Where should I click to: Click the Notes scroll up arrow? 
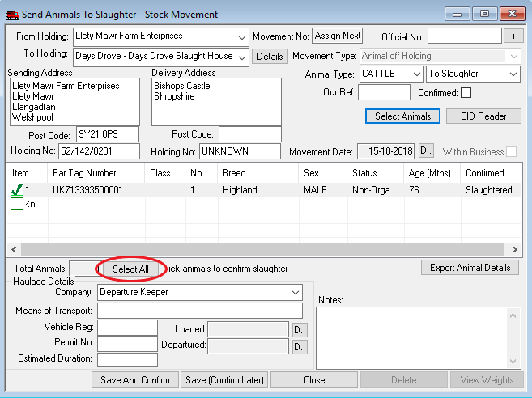513,315
